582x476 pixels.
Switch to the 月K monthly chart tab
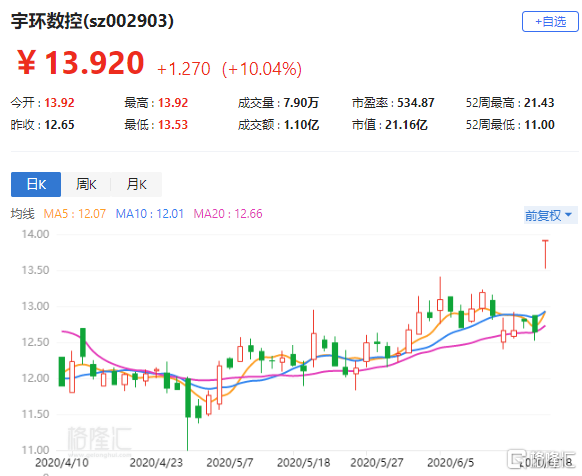(x=137, y=184)
